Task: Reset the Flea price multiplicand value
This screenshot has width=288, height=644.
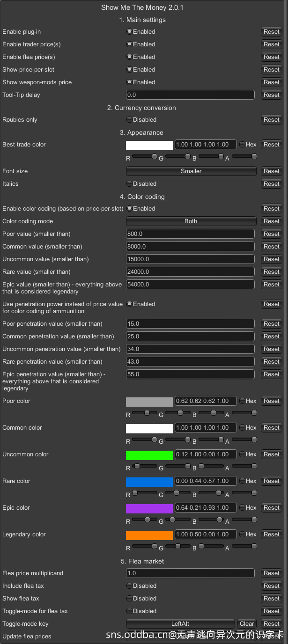Action: pyautogui.click(x=271, y=573)
